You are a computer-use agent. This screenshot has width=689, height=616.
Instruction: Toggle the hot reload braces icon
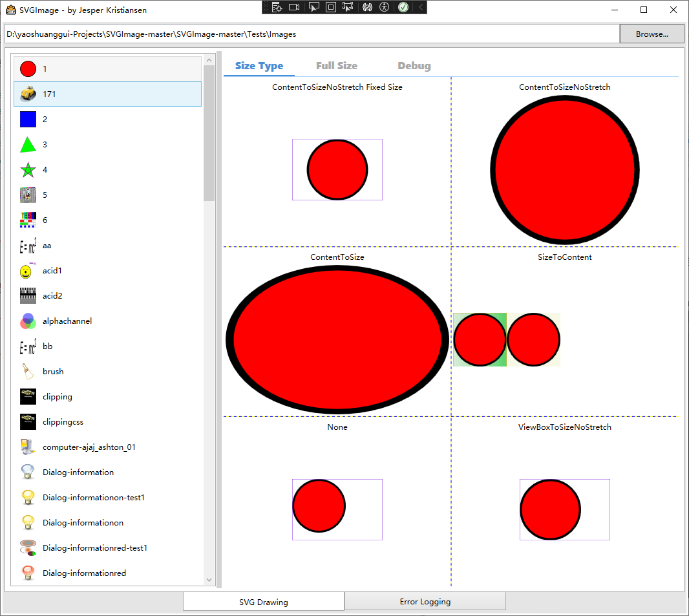click(x=367, y=7)
